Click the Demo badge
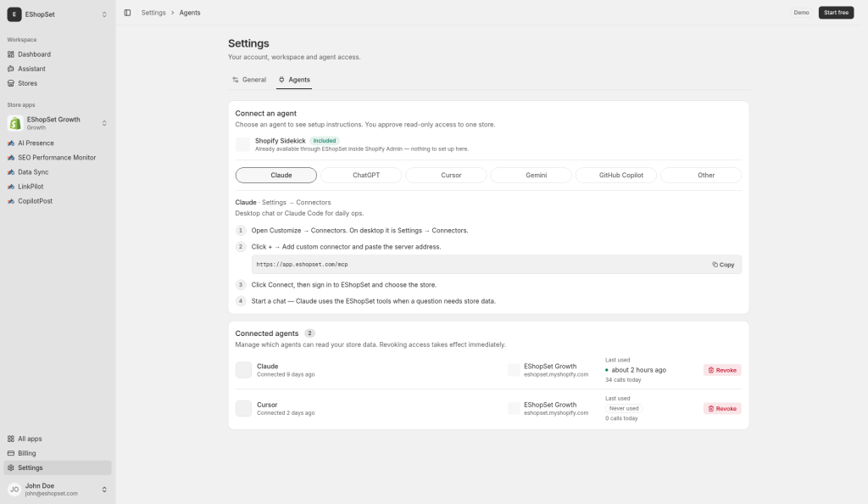The height and width of the screenshot is (504, 868). click(x=801, y=13)
